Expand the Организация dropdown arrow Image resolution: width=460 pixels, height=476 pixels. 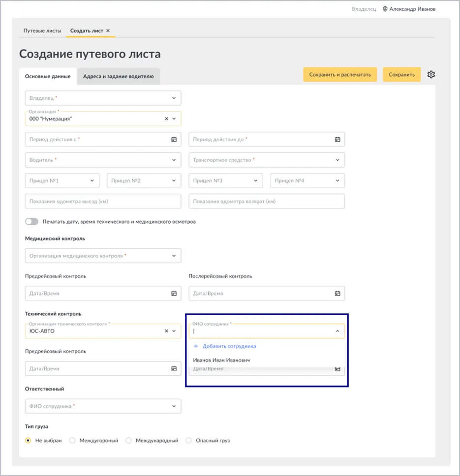point(174,119)
